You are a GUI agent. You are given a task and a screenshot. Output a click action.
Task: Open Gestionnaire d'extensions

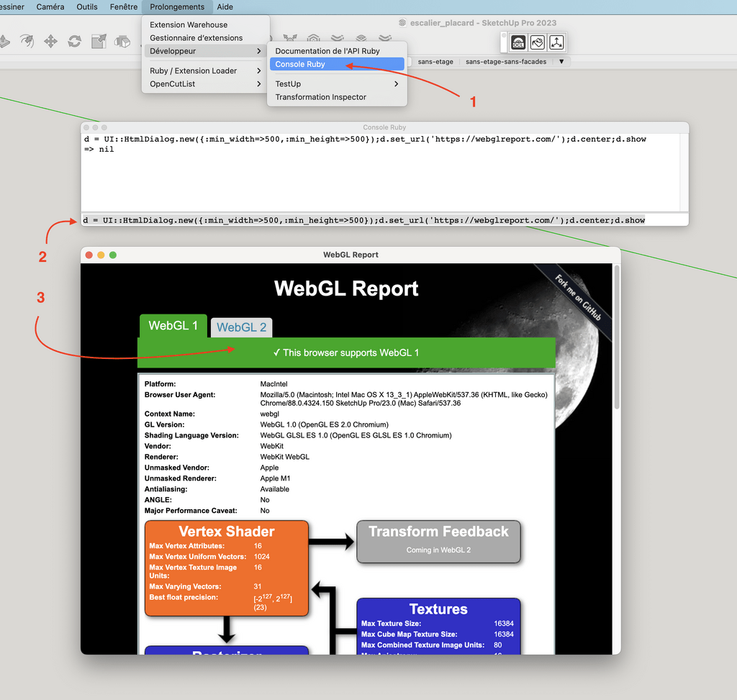point(206,38)
